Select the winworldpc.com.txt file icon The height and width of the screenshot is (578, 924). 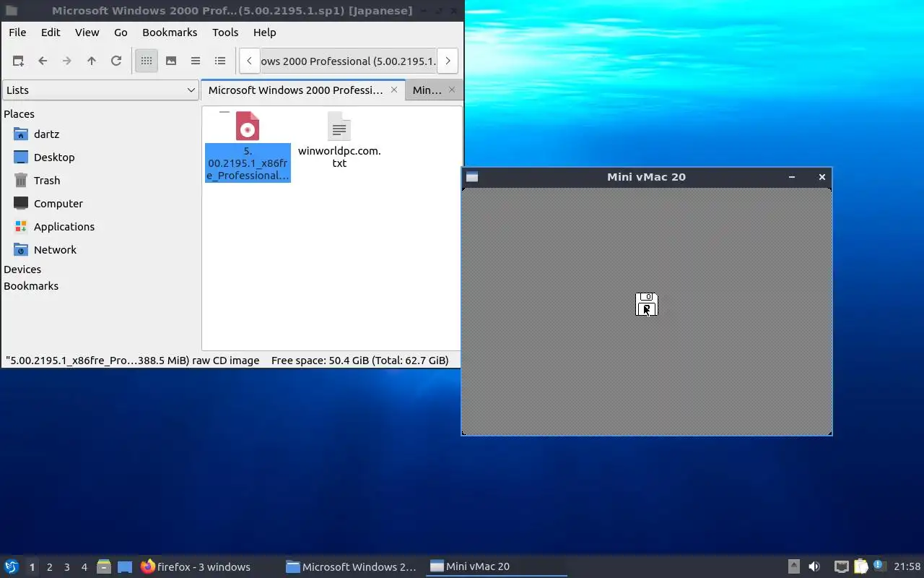pos(339,126)
